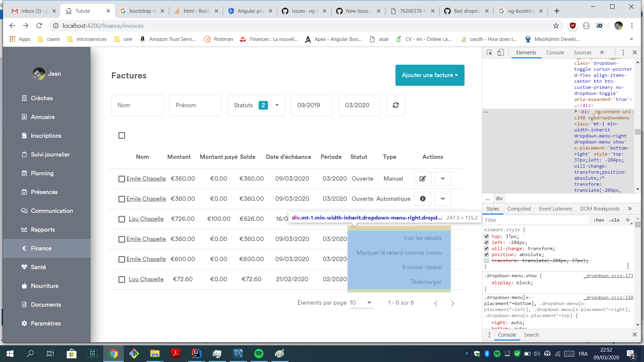Click the next page arrow in pagination
Screen dimensions: 644x362
coord(452,303)
